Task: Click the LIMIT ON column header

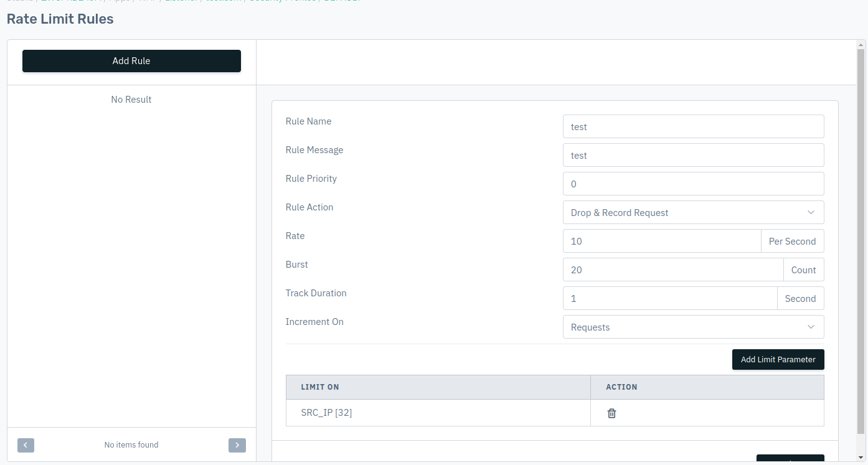Action: pos(320,387)
